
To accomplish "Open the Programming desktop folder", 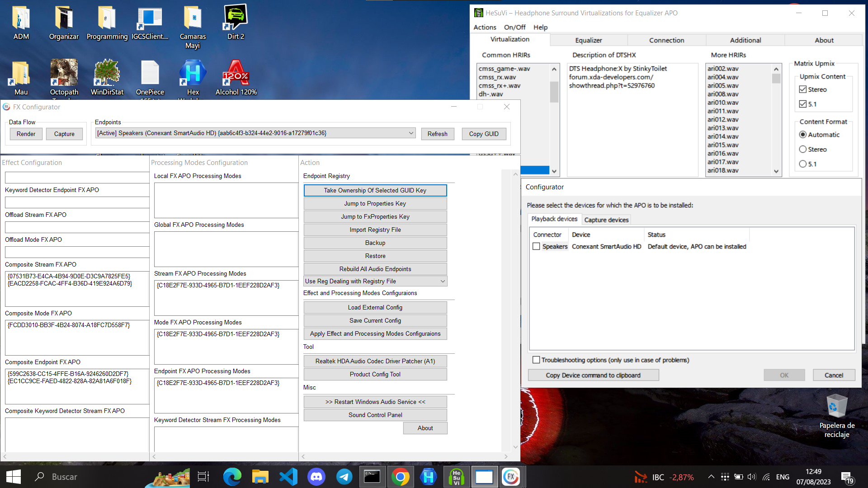I will (107, 23).
